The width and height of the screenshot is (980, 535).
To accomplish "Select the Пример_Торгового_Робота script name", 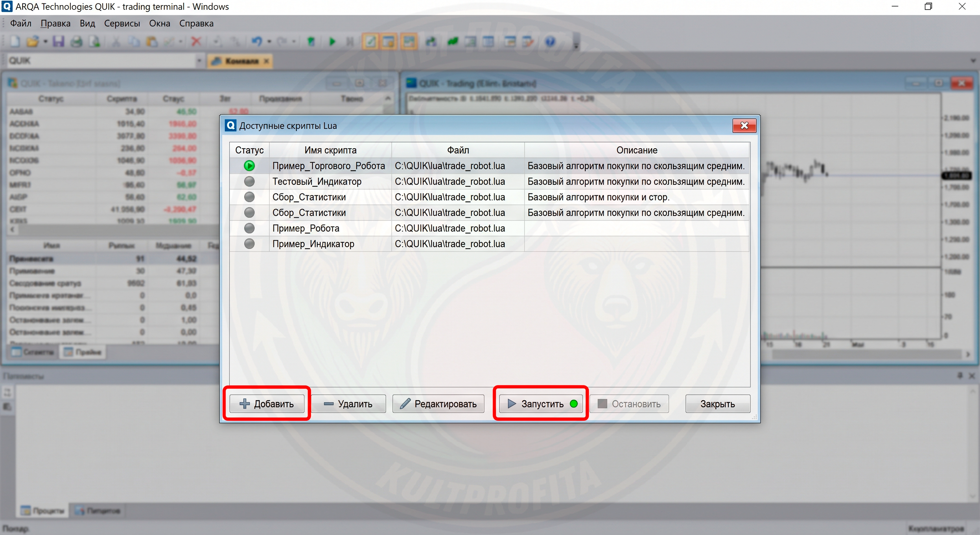I will (329, 166).
